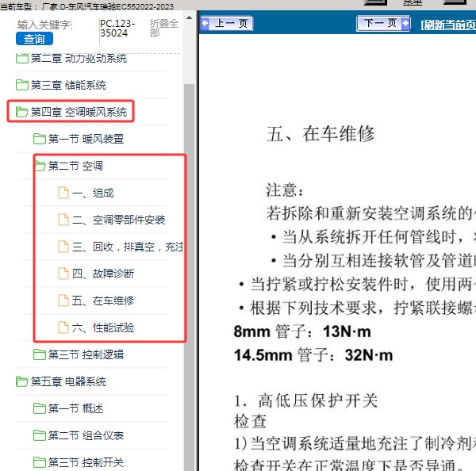
Task: Click folder icon of 第三节 控制开关
Action: pyautogui.click(x=40, y=462)
